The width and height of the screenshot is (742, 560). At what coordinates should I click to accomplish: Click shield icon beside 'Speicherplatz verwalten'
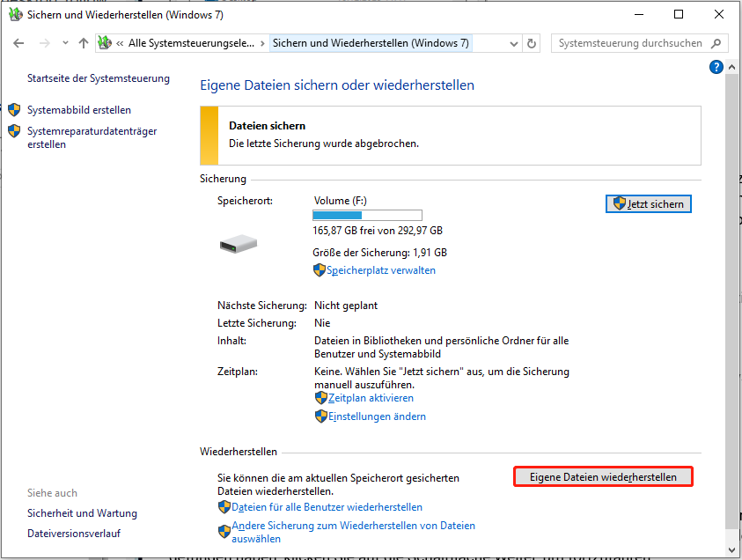click(x=320, y=270)
